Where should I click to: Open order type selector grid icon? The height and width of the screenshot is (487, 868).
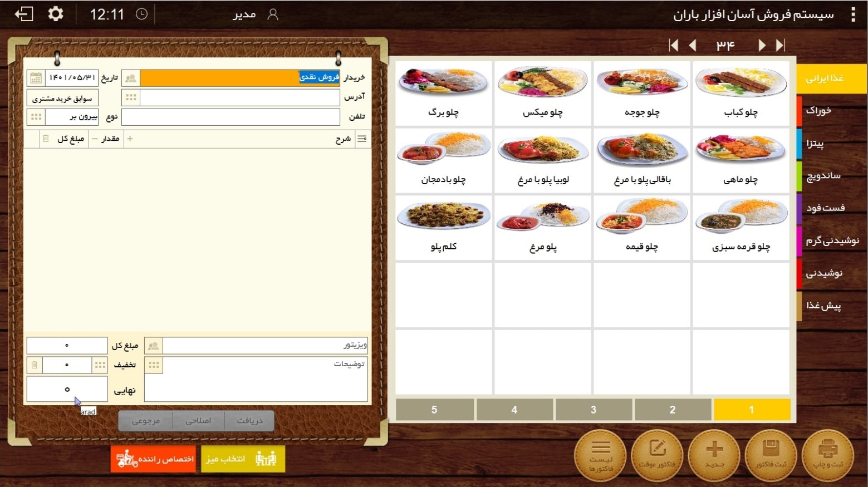pos(36,117)
